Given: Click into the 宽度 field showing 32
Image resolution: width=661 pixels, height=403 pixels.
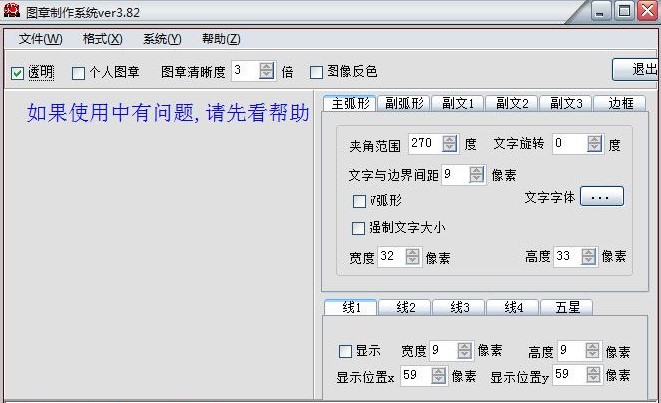Looking at the screenshot, I should coord(391,256).
